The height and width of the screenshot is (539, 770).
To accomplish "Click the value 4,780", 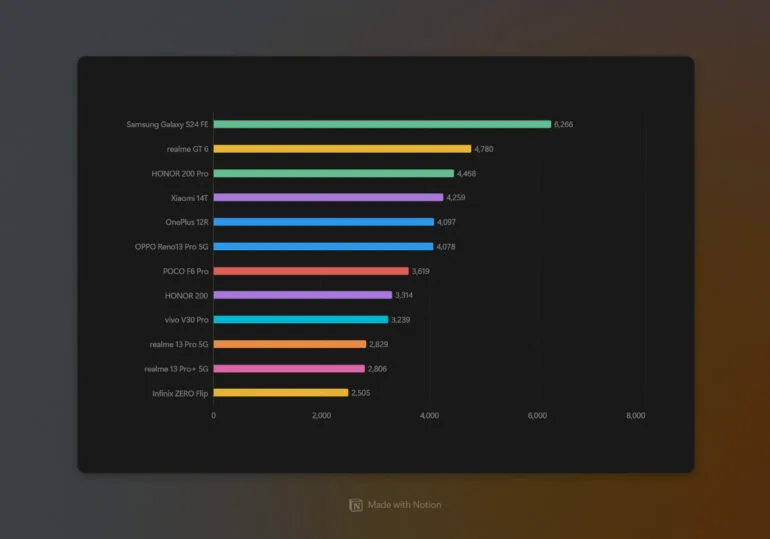I will [x=484, y=149].
